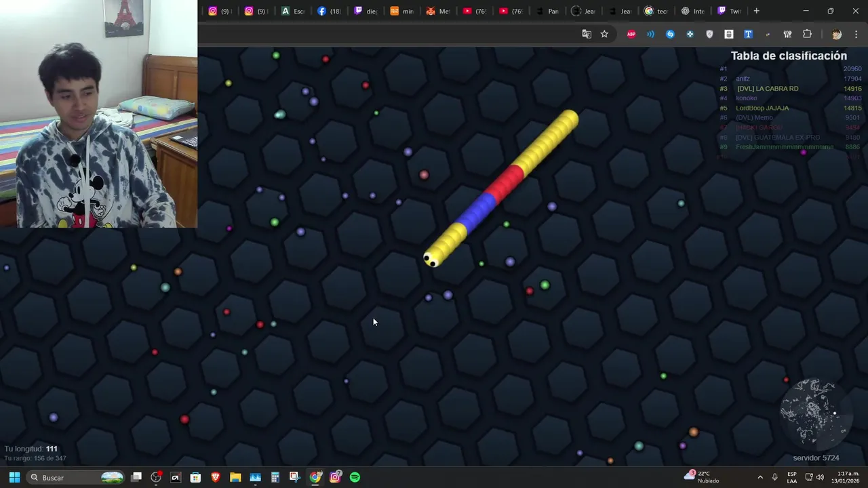Viewport: 868px width, 488px height.
Task: Click the Buscar taskbar search box
Action: click(x=76, y=477)
